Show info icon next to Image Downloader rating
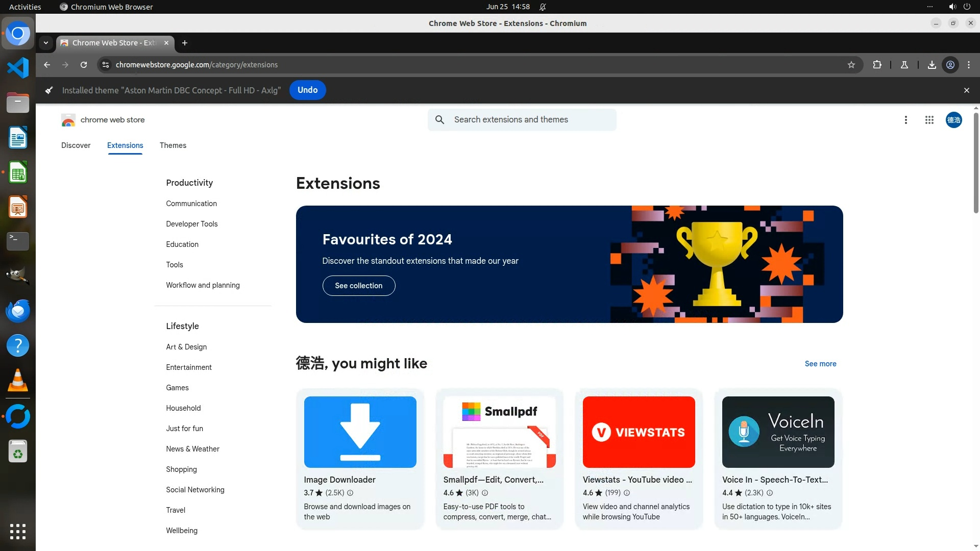 pos(350,493)
